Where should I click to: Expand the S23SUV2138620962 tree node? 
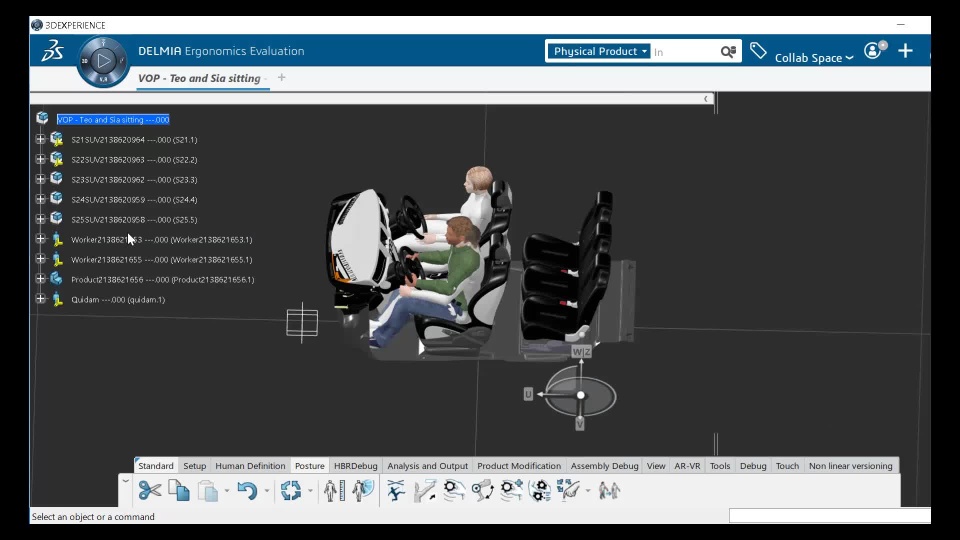pyautogui.click(x=40, y=179)
